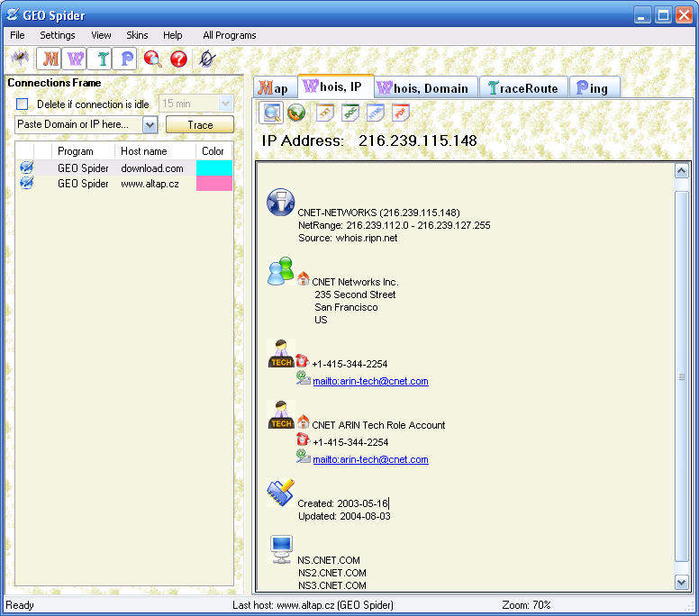Open the Skins menu

(137, 35)
